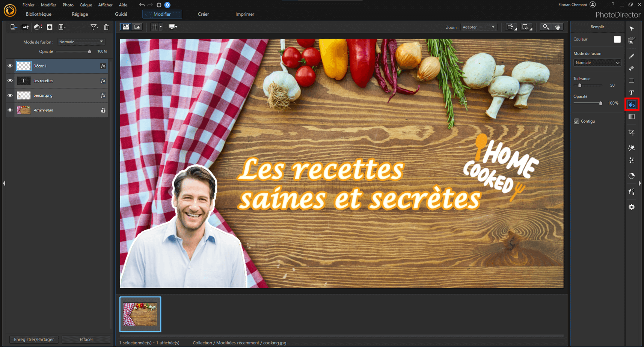Choose the Crop tool
644x347 pixels.
click(632, 132)
